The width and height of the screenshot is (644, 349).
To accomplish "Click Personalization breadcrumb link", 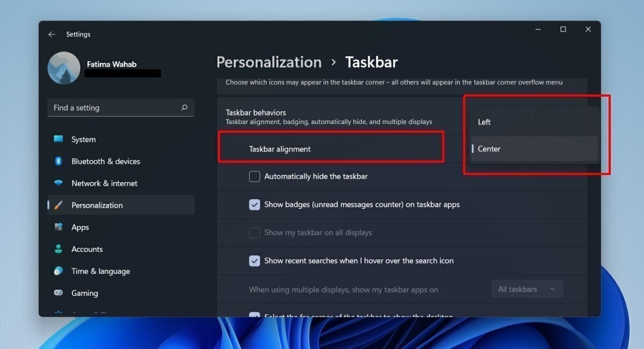I will [x=269, y=62].
